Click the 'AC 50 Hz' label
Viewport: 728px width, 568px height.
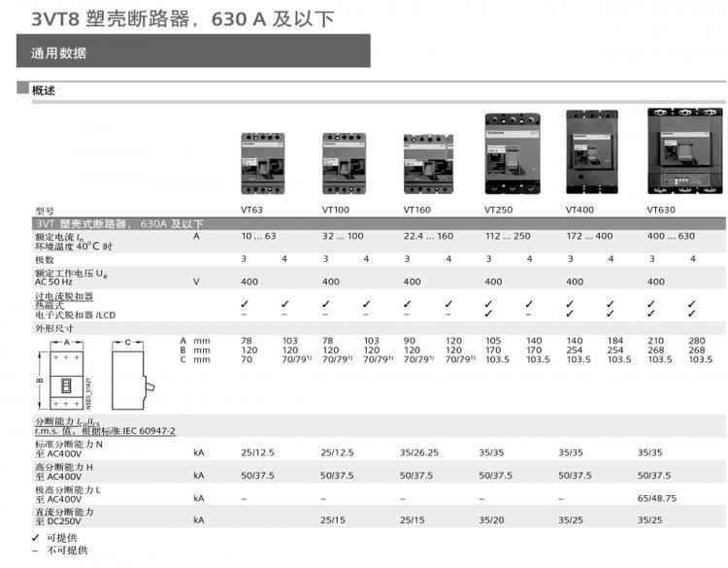[x=53, y=282]
